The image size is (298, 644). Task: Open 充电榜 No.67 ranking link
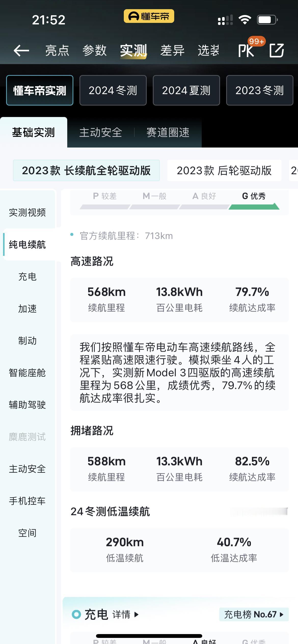(254, 614)
